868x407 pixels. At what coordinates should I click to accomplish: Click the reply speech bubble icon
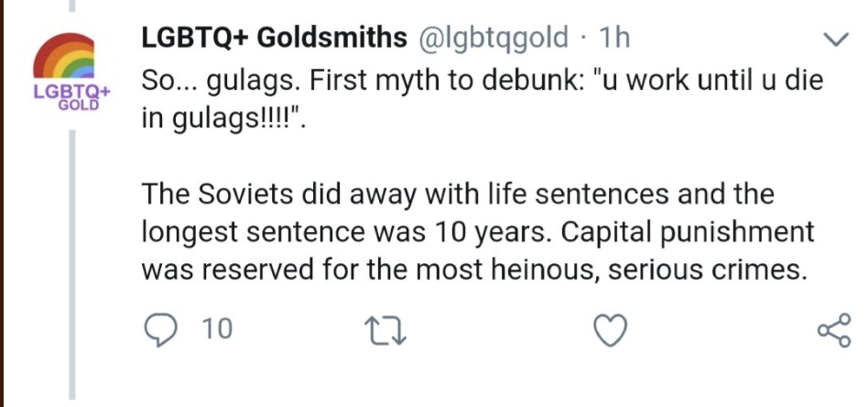tap(160, 330)
